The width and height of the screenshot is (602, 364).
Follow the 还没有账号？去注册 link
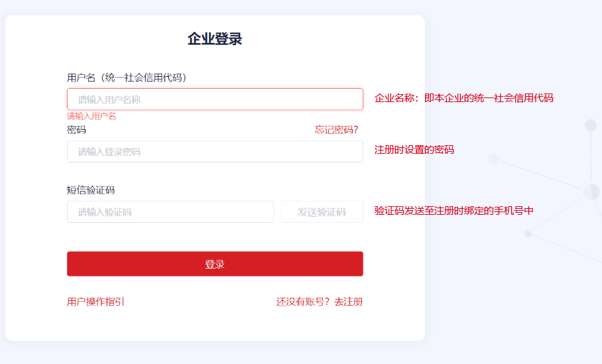(320, 302)
